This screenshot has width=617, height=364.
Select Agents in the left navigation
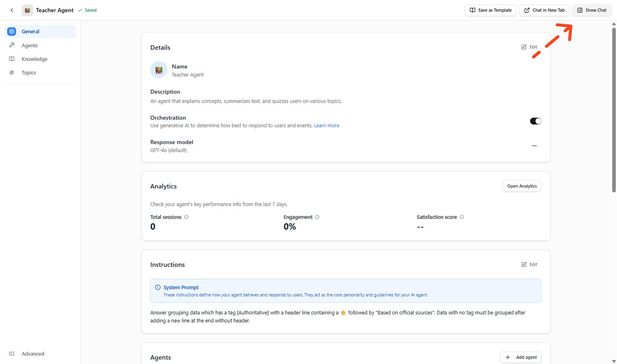click(29, 45)
